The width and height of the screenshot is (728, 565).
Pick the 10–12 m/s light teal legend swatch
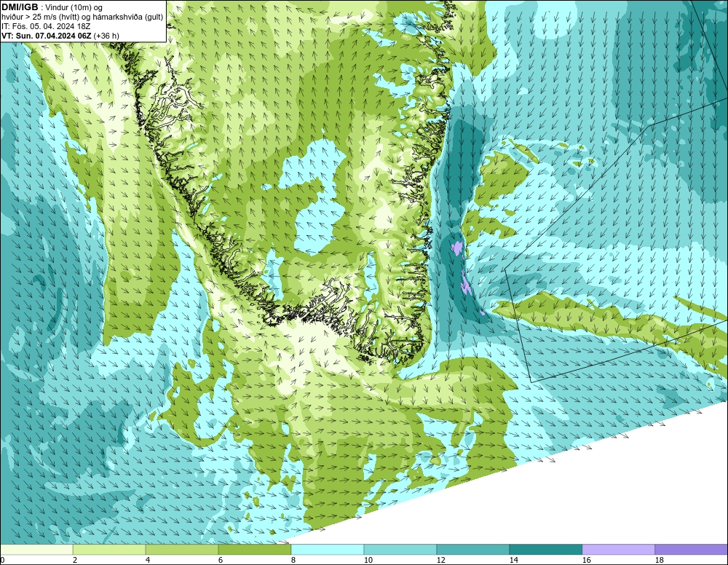pyautogui.click(x=400, y=550)
